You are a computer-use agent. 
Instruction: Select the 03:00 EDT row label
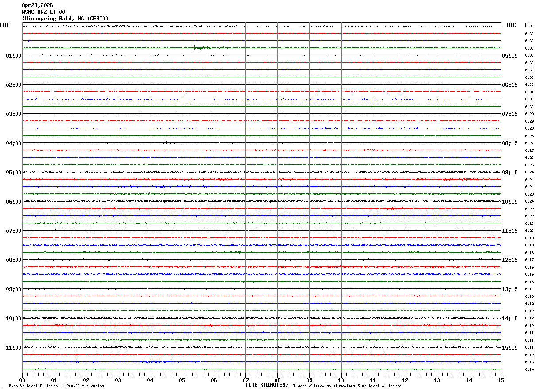[14, 114]
